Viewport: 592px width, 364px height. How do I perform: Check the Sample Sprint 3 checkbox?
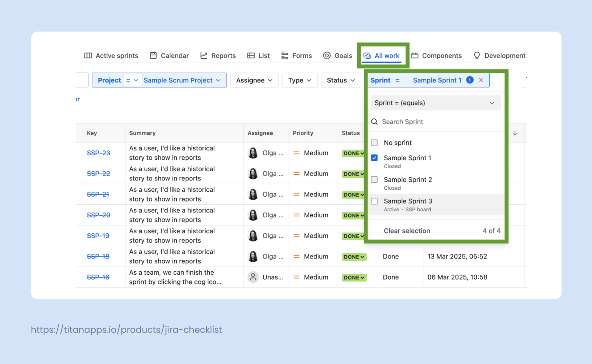[374, 201]
